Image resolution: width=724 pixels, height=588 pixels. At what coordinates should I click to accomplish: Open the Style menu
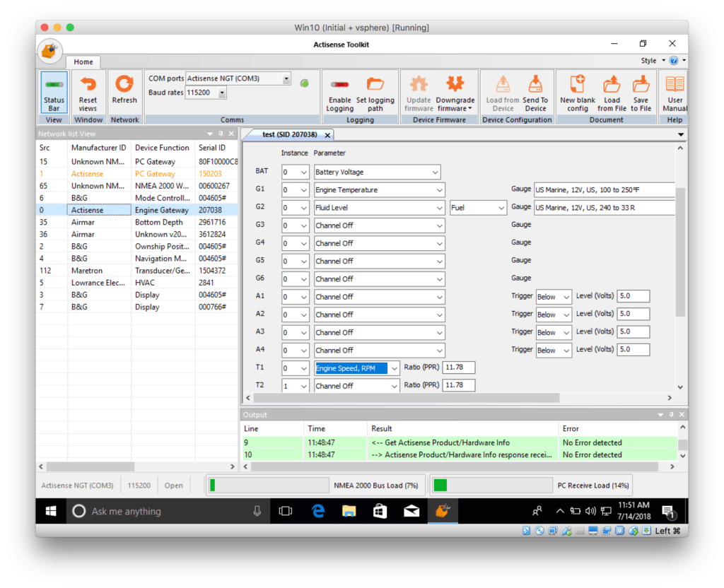click(x=653, y=61)
